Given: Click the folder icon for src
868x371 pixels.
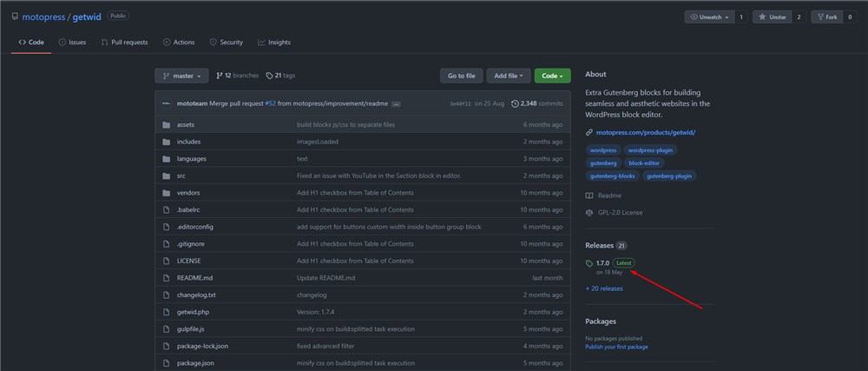Looking at the screenshot, I should coord(166,176).
